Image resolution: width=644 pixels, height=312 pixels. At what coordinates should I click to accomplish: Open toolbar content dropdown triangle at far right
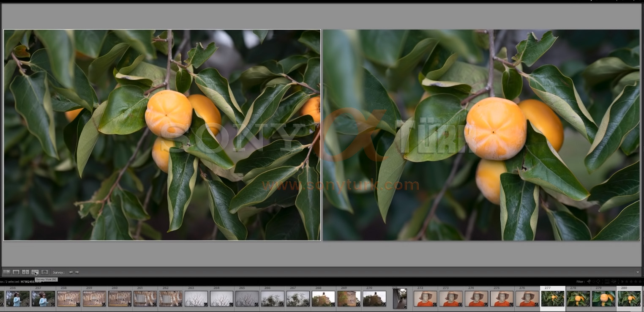click(x=638, y=272)
